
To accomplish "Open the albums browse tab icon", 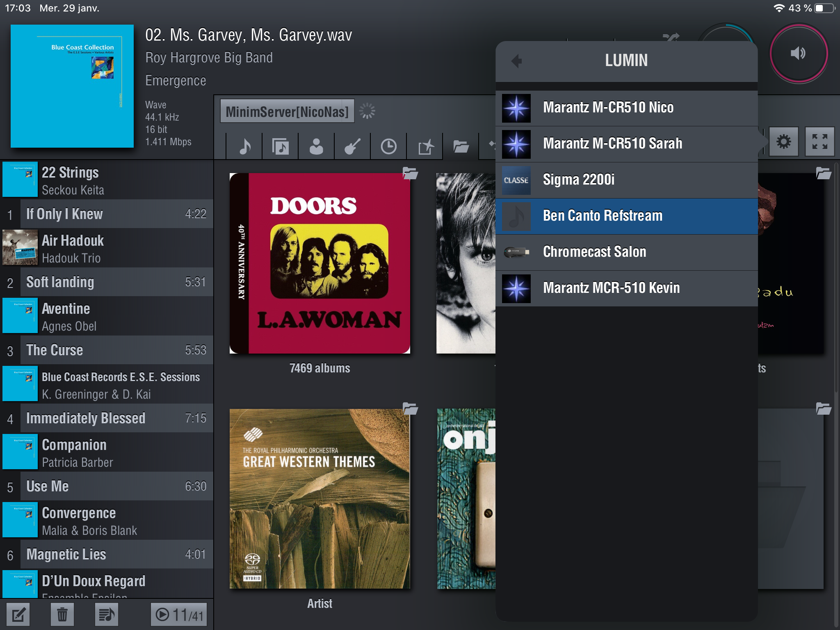I will (x=280, y=146).
